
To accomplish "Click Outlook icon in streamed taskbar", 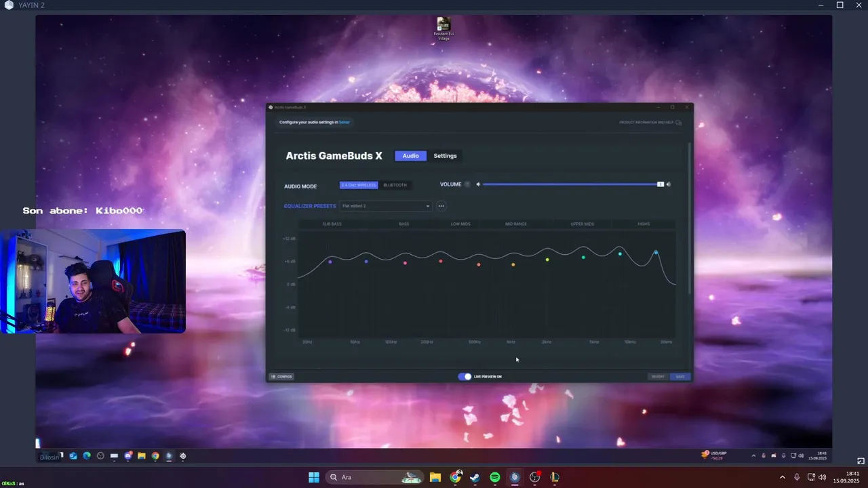I will click(x=73, y=456).
